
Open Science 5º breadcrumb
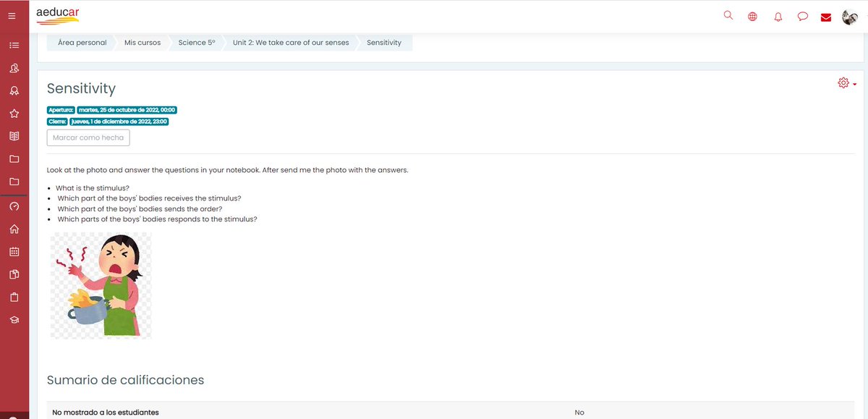click(x=197, y=43)
